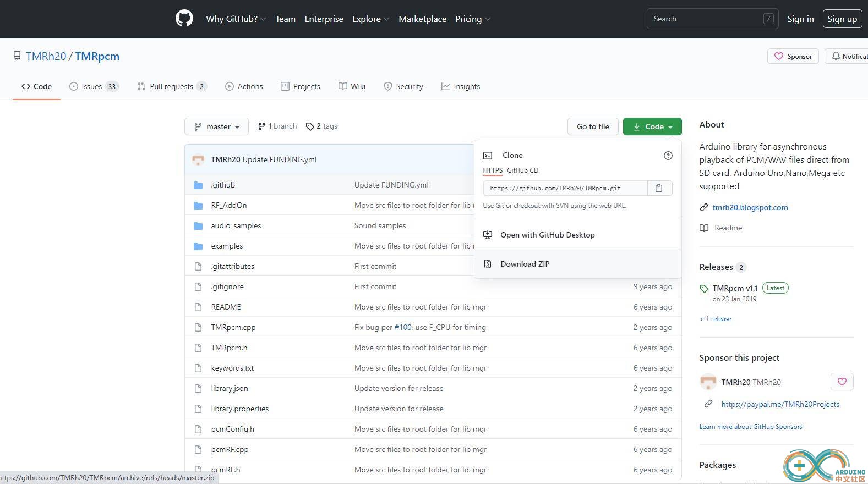The height and width of the screenshot is (485, 868).
Task: Click TMRh20 avatar in latest commit row
Action: coord(198,160)
